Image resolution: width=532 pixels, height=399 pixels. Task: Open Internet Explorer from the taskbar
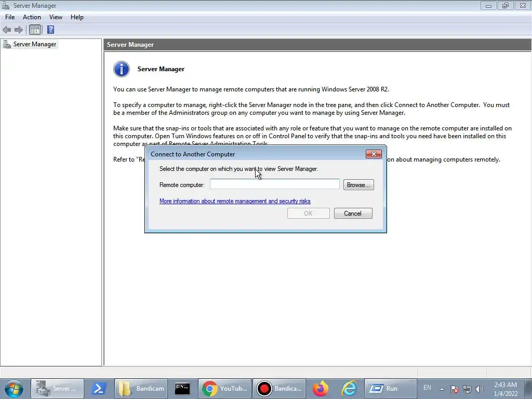(x=349, y=389)
